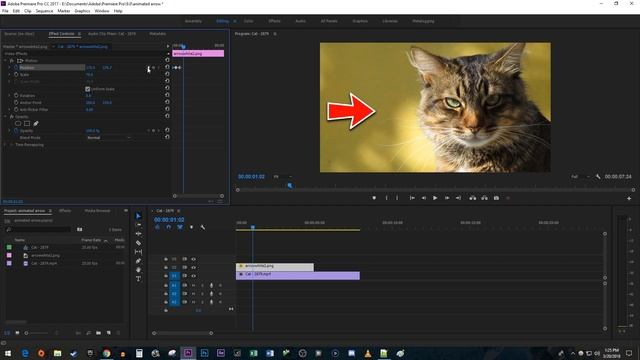
Task: Export frame with the camera icon
Action: click(496, 198)
